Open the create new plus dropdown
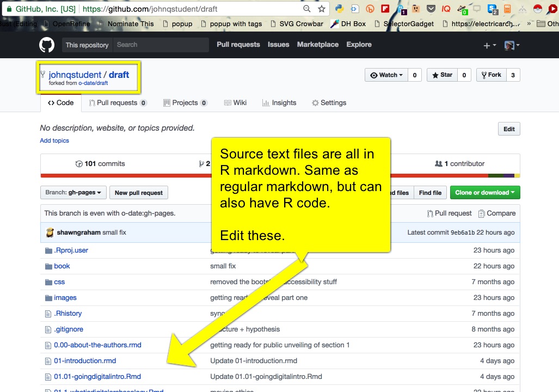The width and height of the screenshot is (559, 392). point(489,45)
